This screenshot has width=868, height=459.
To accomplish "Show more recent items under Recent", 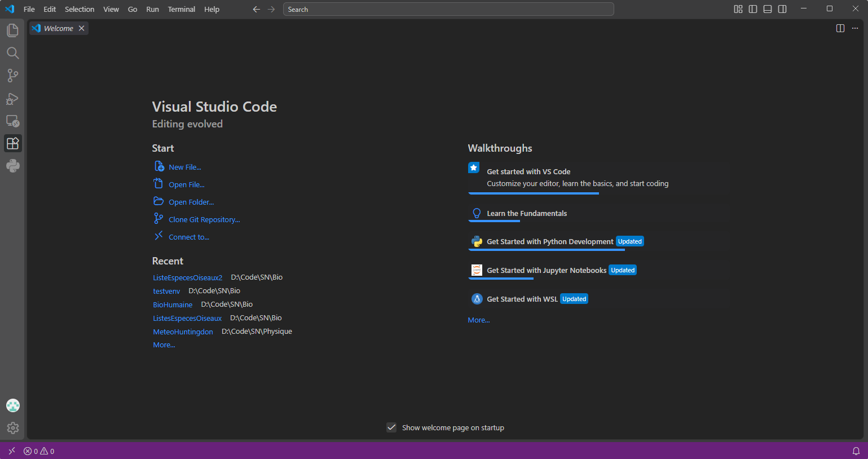I will point(164,345).
